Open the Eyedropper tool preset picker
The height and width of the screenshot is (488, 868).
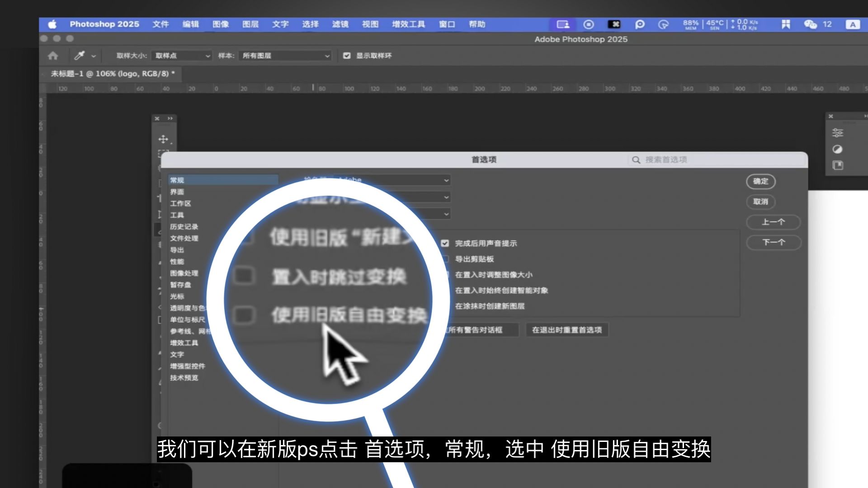click(94, 56)
